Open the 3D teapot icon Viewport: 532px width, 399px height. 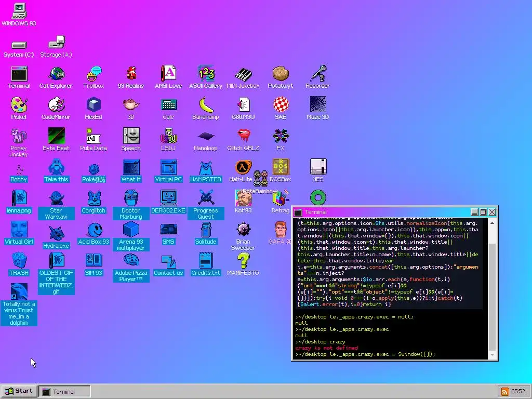point(131,109)
